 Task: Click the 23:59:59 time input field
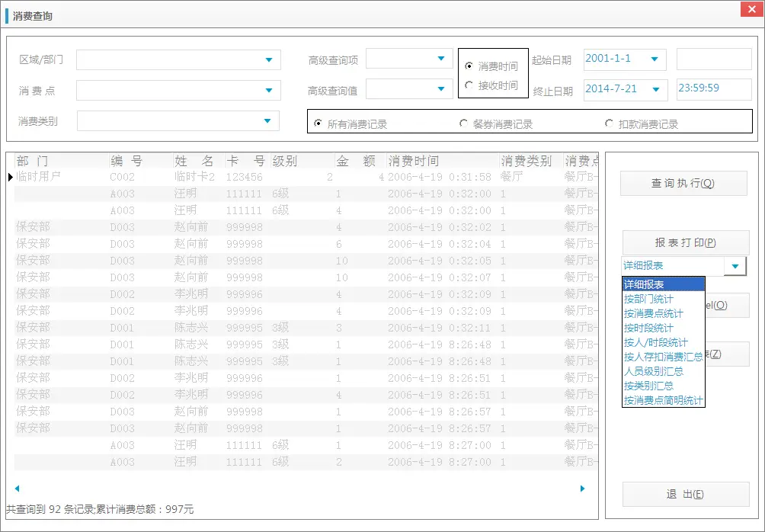coord(713,88)
